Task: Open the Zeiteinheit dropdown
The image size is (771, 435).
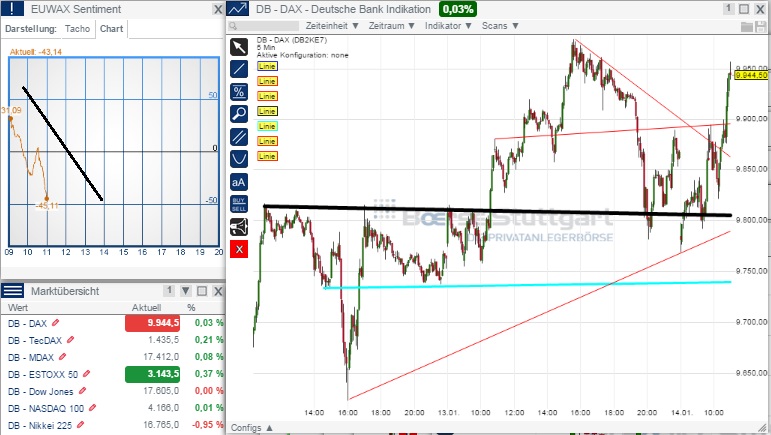Action: [x=332, y=26]
